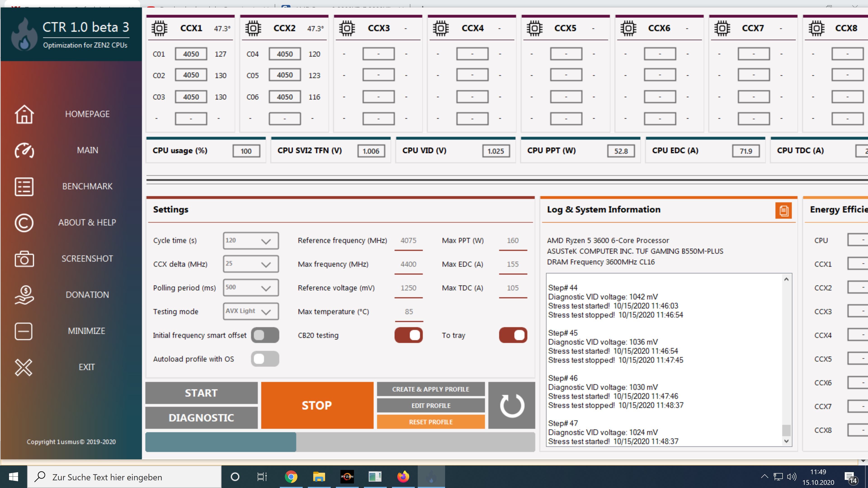Click the orange STOP button

coord(317,405)
